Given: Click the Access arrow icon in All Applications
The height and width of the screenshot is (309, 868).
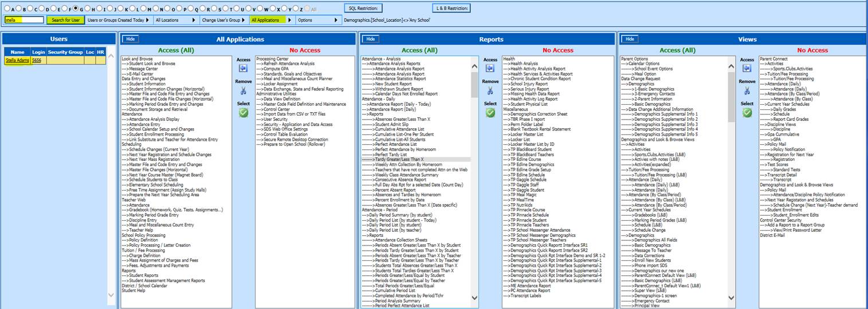Looking at the screenshot, I should click(243, 68).
